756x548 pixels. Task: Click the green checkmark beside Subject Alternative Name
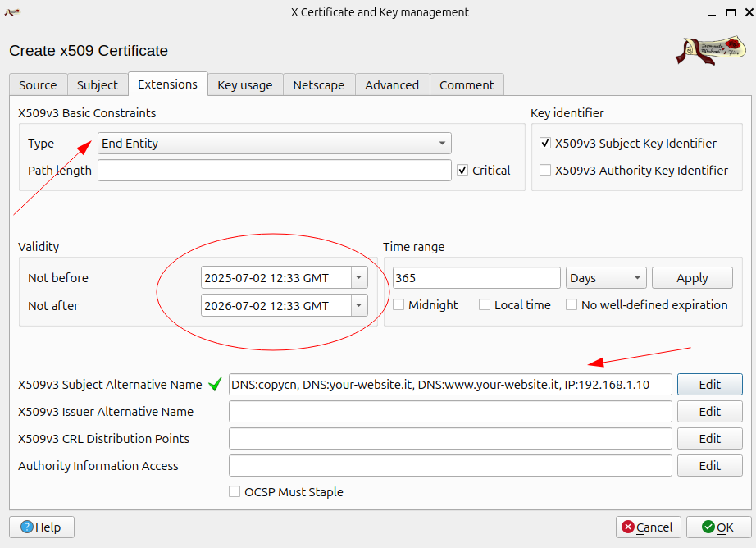click(x=215, y=384)
